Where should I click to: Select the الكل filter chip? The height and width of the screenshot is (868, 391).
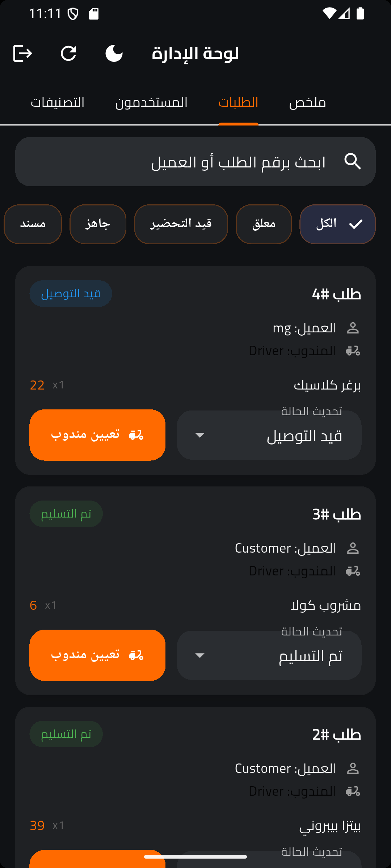[337, 224]
